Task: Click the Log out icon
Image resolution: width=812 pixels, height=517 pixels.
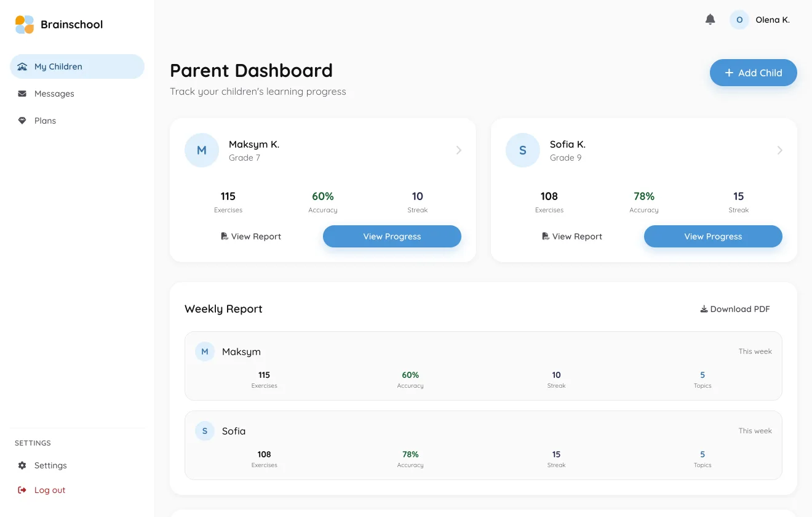Action: tap(22, 490)
